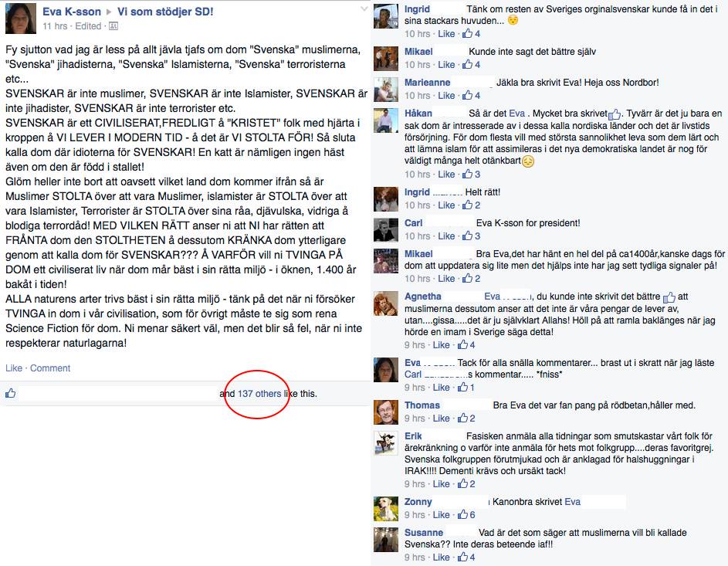
Task: Click the audience group icon beside Edited
Action: pyautogui.click(x=113, y=26)
